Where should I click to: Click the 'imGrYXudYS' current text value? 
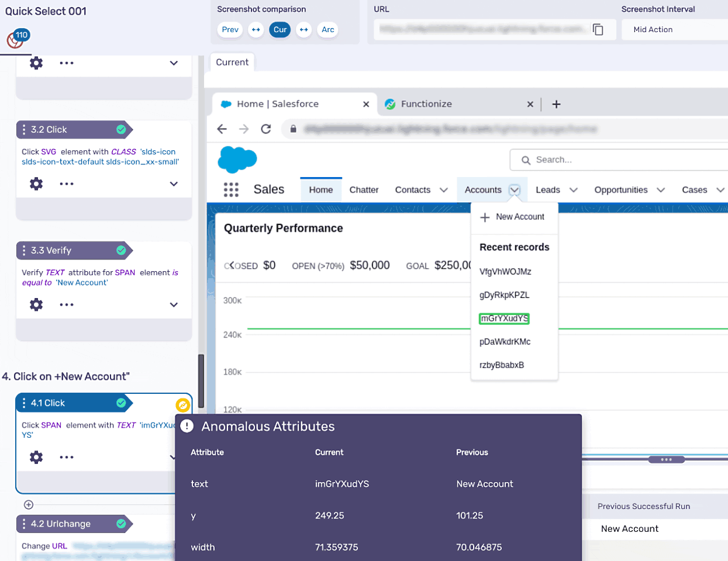tap(342, 484)
